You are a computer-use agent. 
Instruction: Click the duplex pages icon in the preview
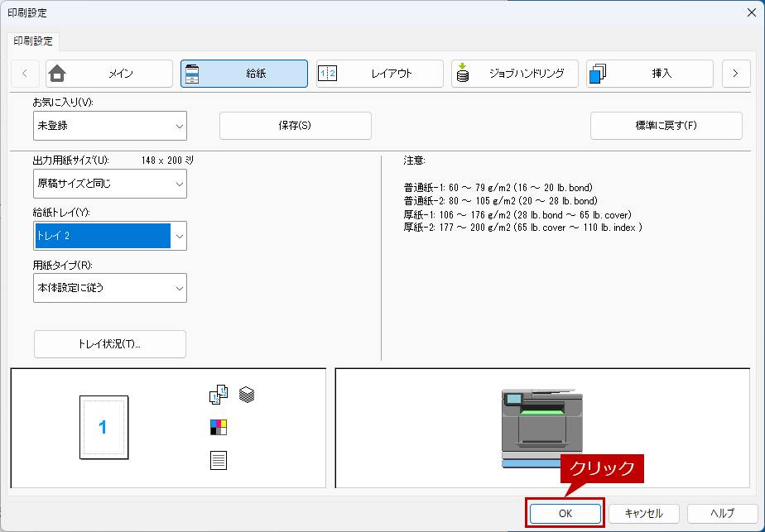218,395
